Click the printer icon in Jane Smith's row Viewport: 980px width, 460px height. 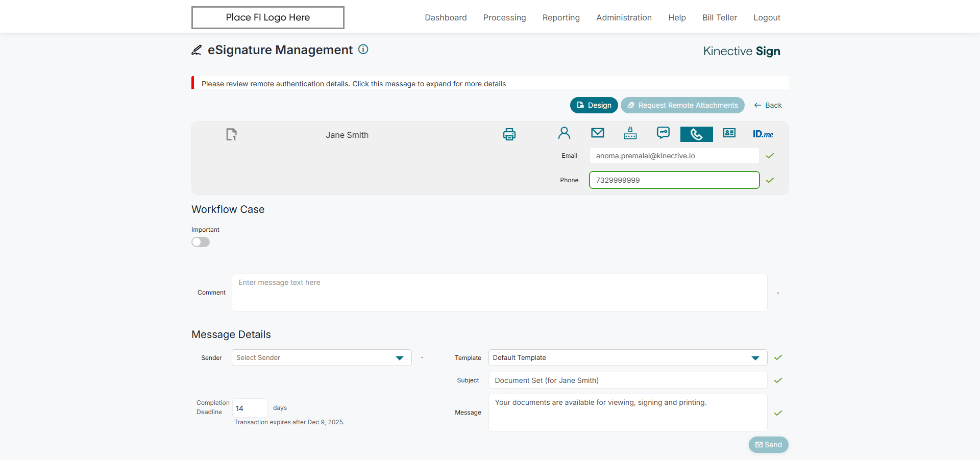pyautogui.click(x=509, y=134)
